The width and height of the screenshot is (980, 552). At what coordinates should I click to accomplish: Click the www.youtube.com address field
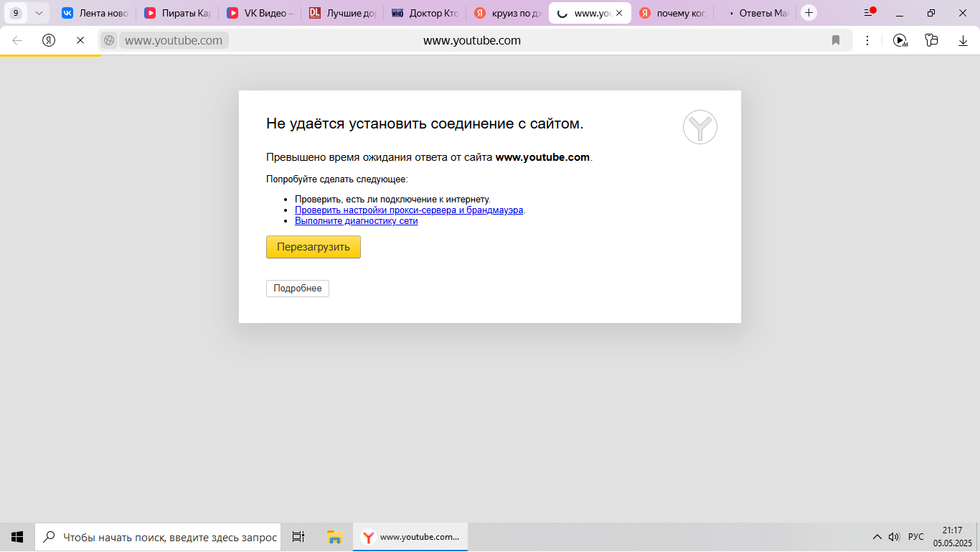(x=174, y=40)
